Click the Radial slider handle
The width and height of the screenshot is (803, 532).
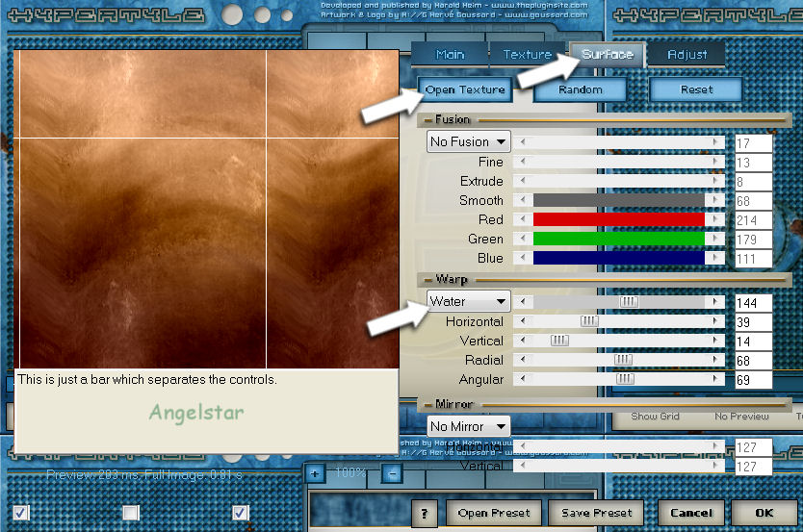tap(623, 360)
